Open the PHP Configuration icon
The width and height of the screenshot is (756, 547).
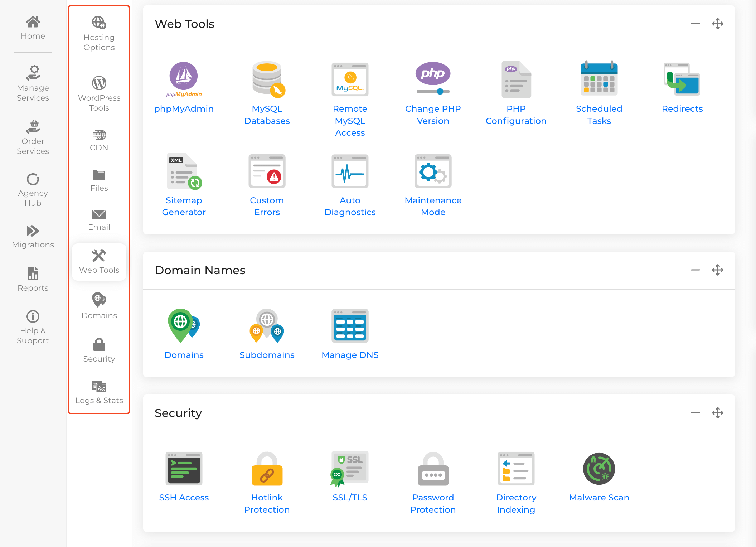pos(516,79)
